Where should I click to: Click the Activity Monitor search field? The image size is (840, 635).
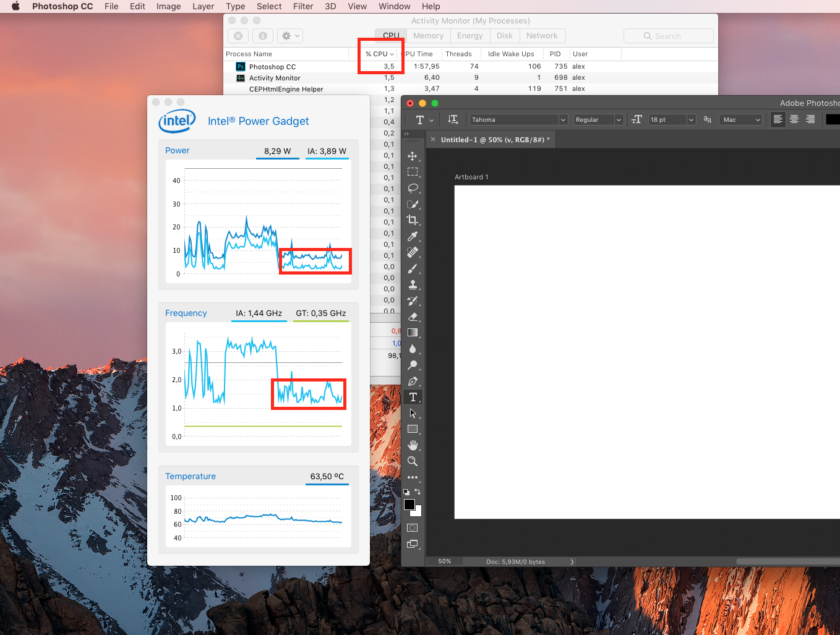click(669, 36)
